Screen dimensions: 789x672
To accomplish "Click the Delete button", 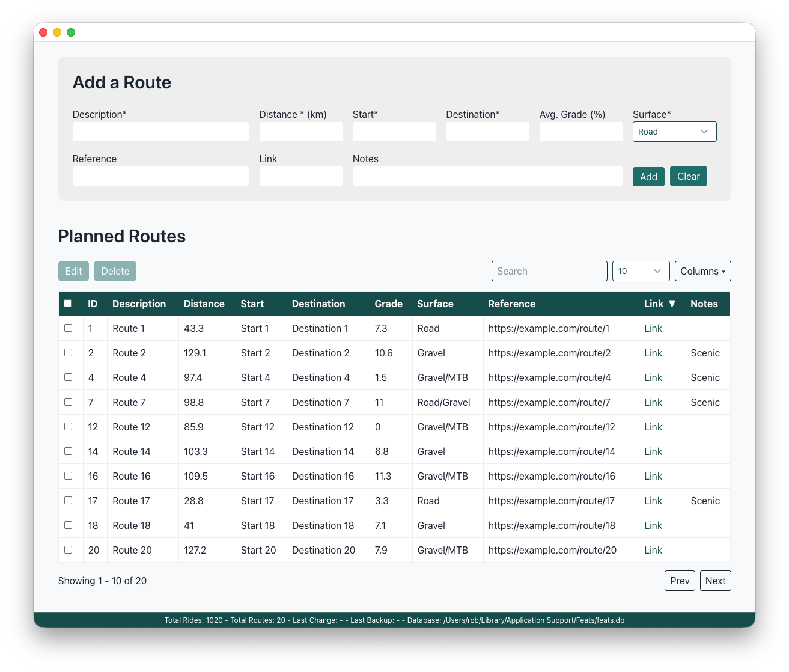I will coord(115,271).
